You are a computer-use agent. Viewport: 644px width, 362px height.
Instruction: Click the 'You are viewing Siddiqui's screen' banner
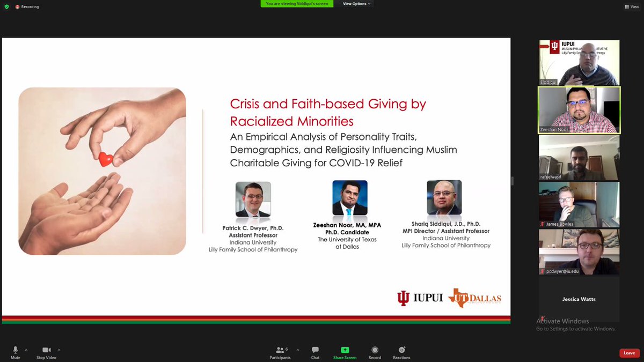tap(297, 4)
